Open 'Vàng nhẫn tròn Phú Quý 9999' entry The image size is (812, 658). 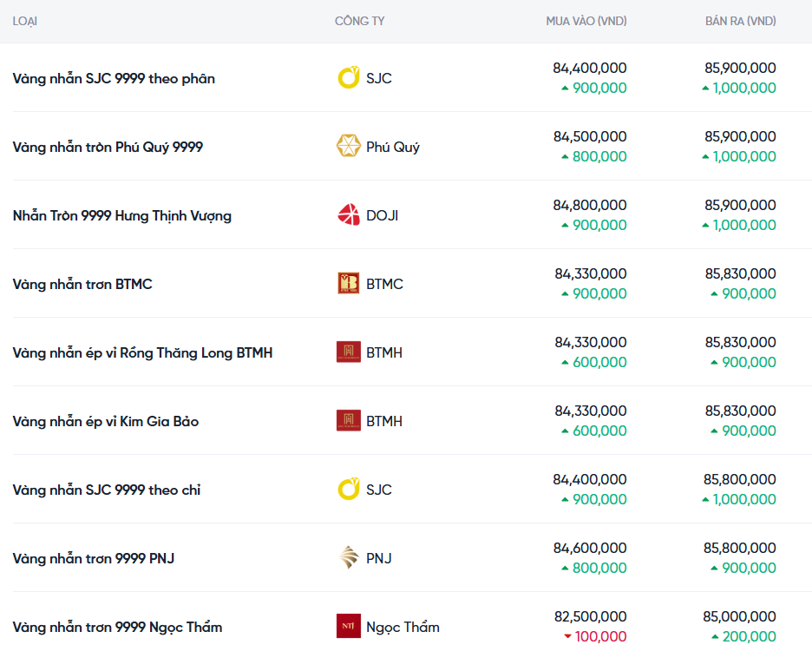click(x=108, y=147)
